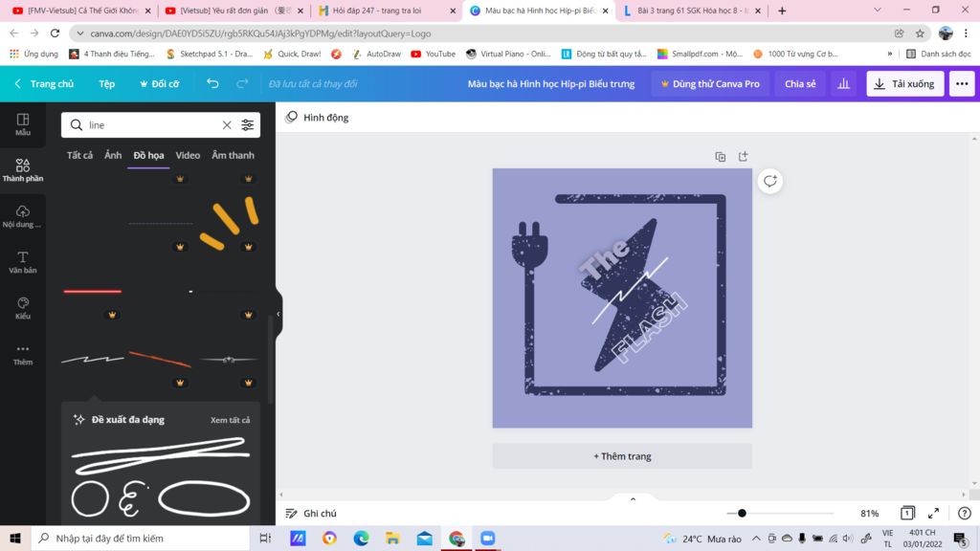Click the 81% zoom level
The height and width of the screenshot is (551, 980).
pos(869,513)
